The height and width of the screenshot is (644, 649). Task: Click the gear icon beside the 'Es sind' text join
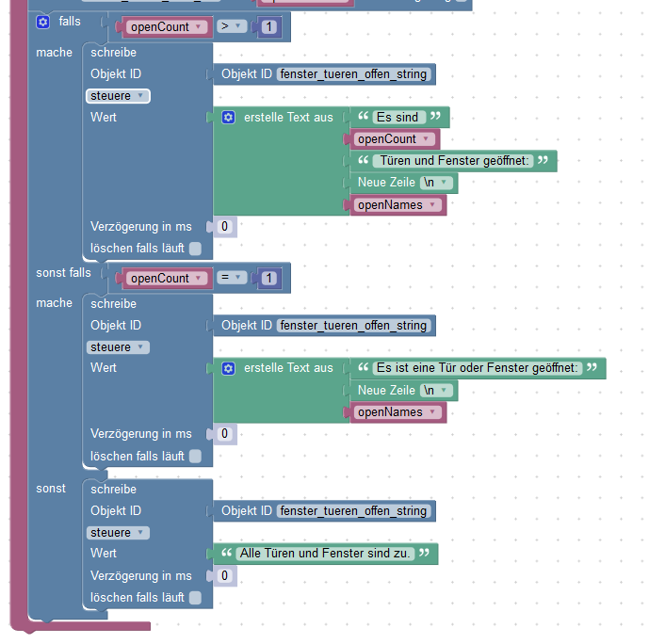(x=228, y=118)
